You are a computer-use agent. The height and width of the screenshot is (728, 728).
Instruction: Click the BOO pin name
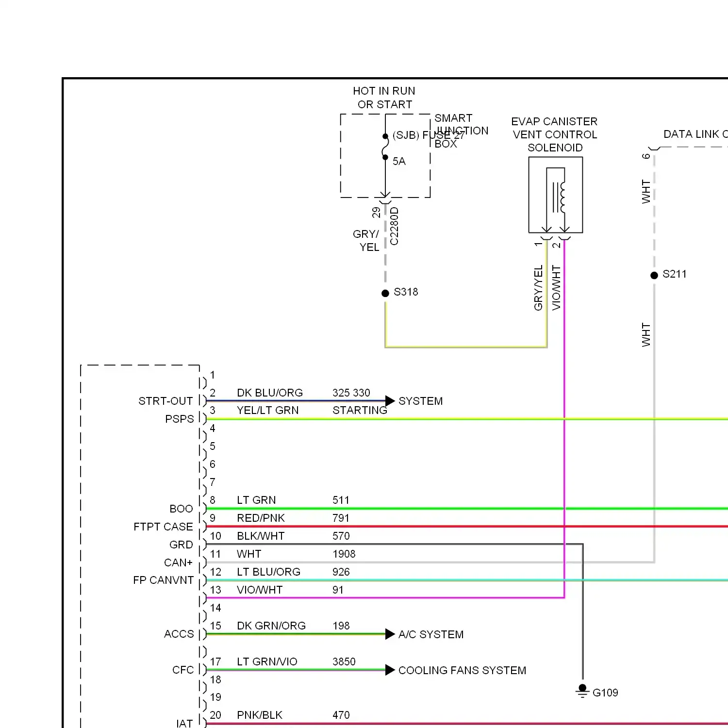point(181,509)
